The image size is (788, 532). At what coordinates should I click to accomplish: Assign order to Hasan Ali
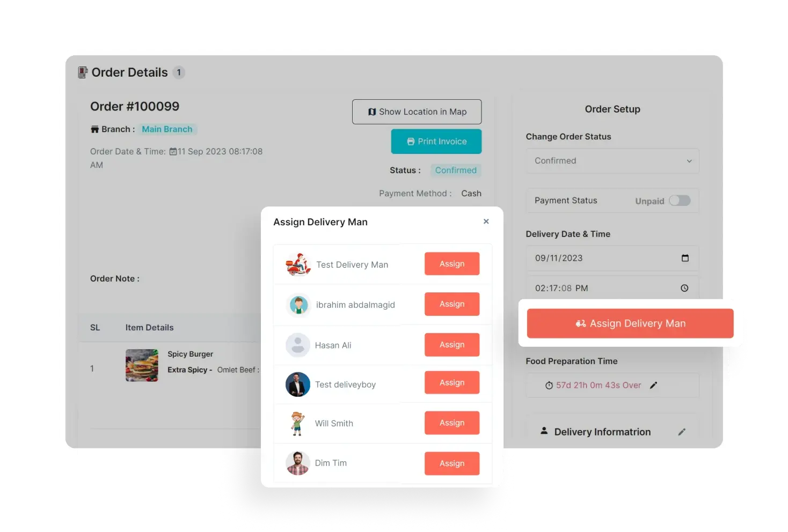click(452, 345)
